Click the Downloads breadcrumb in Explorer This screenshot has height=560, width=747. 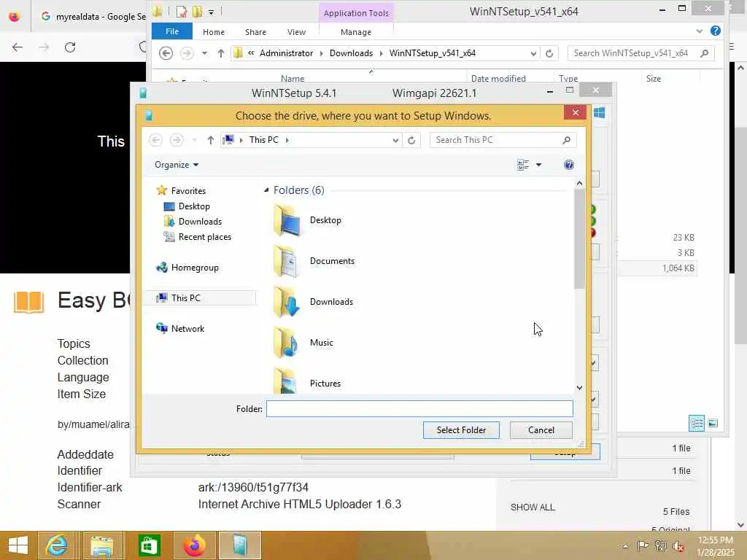(x=351, y=53)
